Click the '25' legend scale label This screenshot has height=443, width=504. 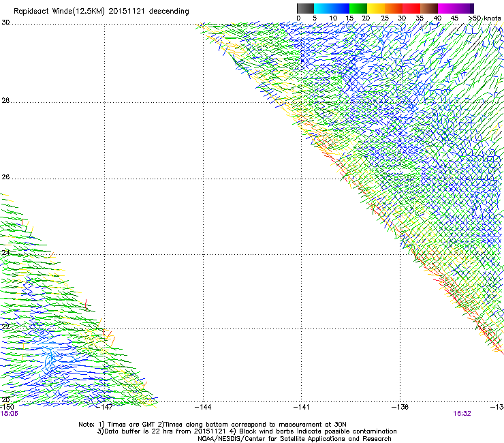tap(385, 18)
